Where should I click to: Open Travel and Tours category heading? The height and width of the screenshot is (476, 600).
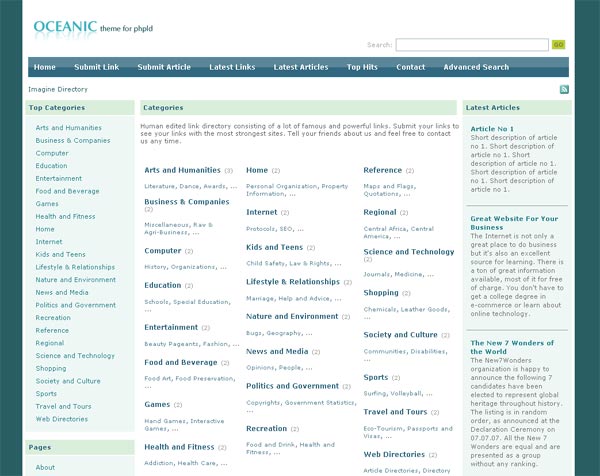tap(395, 412)
